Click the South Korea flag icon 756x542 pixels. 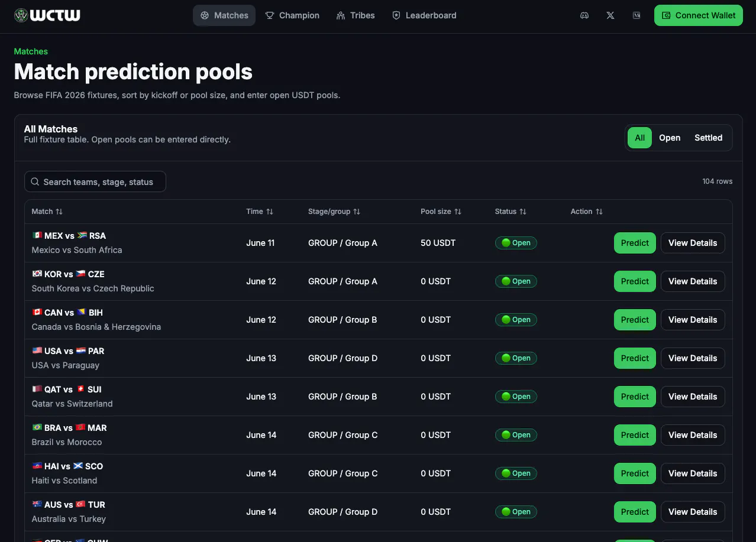[37, 274]
